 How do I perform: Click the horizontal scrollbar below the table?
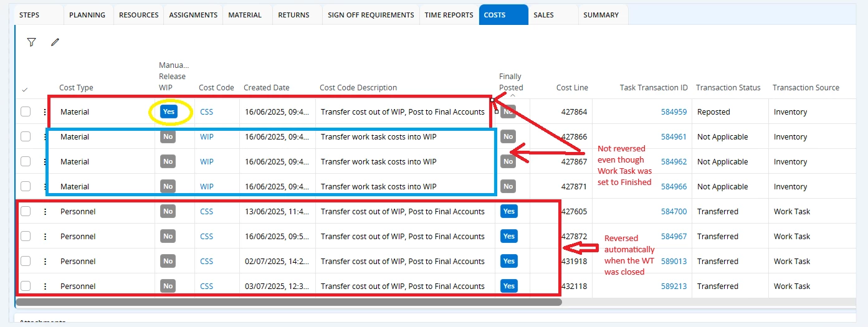289,302
